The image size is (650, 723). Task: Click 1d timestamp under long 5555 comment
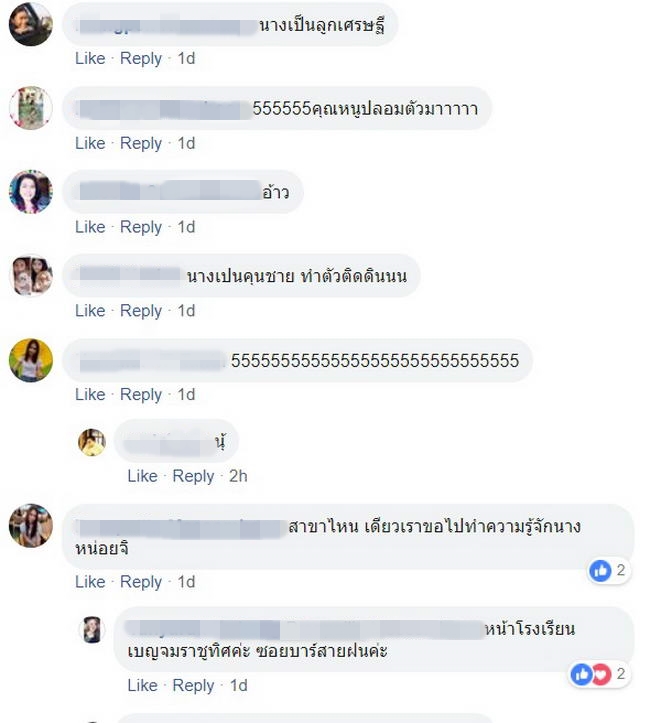(x=186, y=394)
